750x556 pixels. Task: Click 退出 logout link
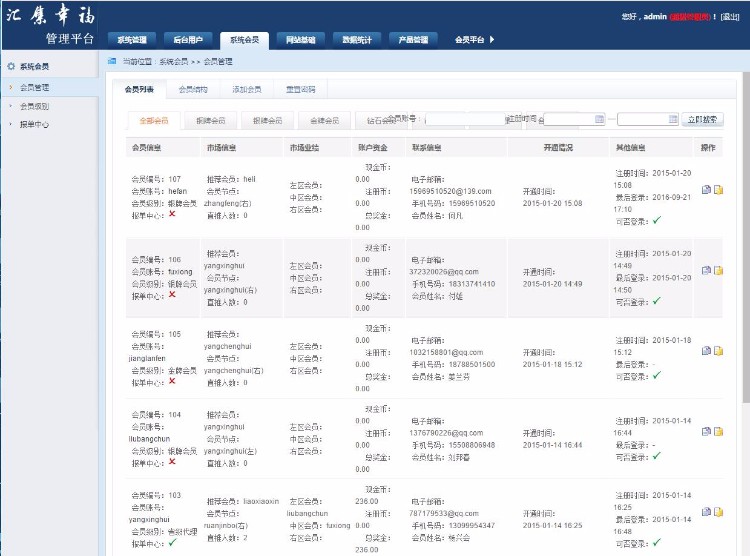pyautogui.click(x=730, y=17)
